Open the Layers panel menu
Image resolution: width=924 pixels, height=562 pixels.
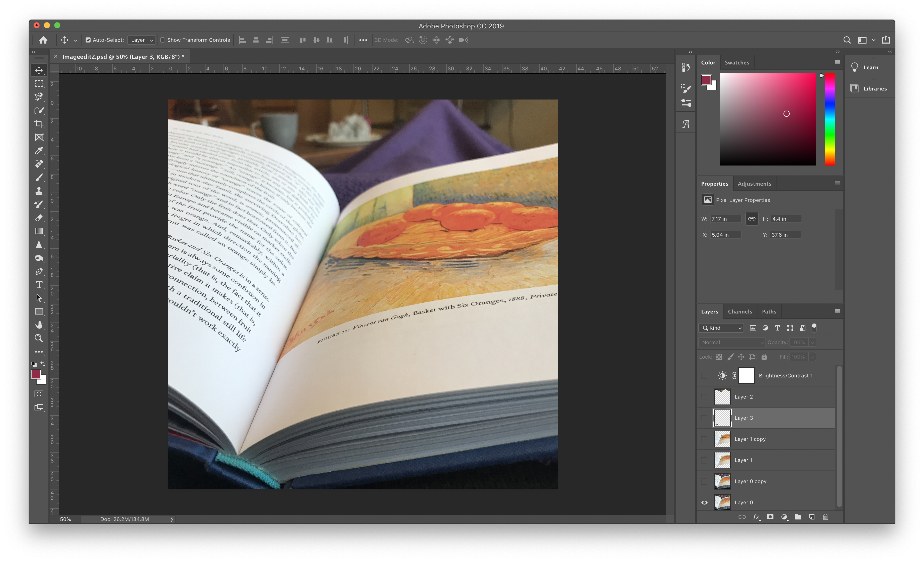pos(837,311)
